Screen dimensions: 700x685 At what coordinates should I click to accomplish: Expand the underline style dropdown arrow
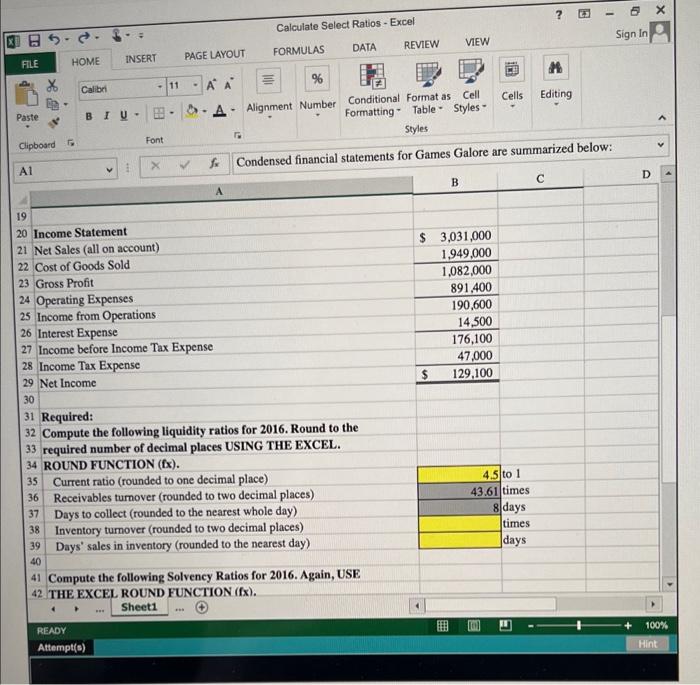[137, 115]
